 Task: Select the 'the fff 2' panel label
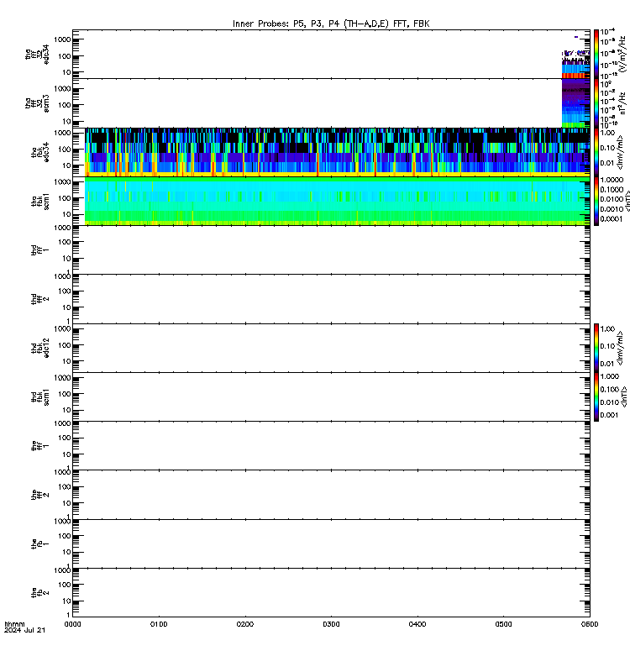(40, 495)
